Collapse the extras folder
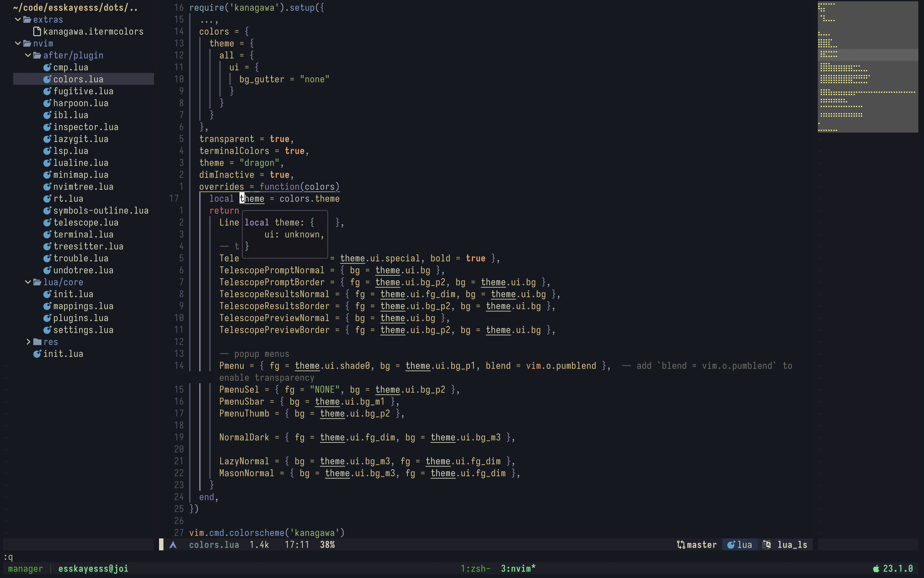Viewport: 924px width, 578px height. click(18, 19)
